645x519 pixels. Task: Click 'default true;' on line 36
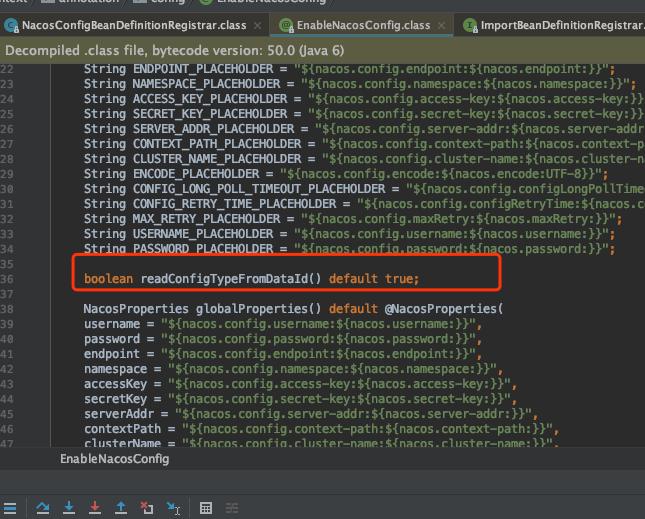(374, 279)
